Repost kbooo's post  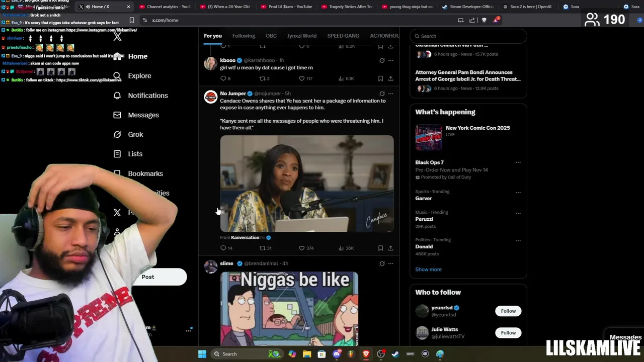pyautogui.click(x=262, y=78)
